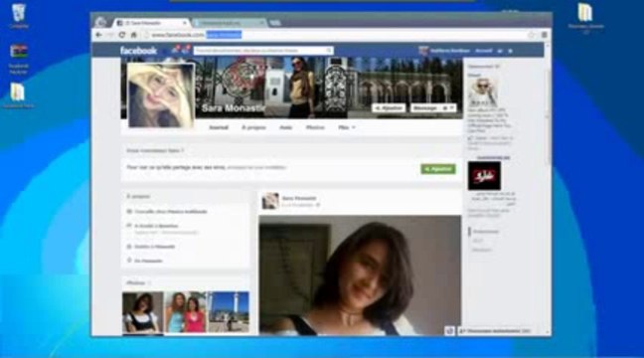Expand the Plus dropdown tab
The image size is (644, 358).
point(346,127)
